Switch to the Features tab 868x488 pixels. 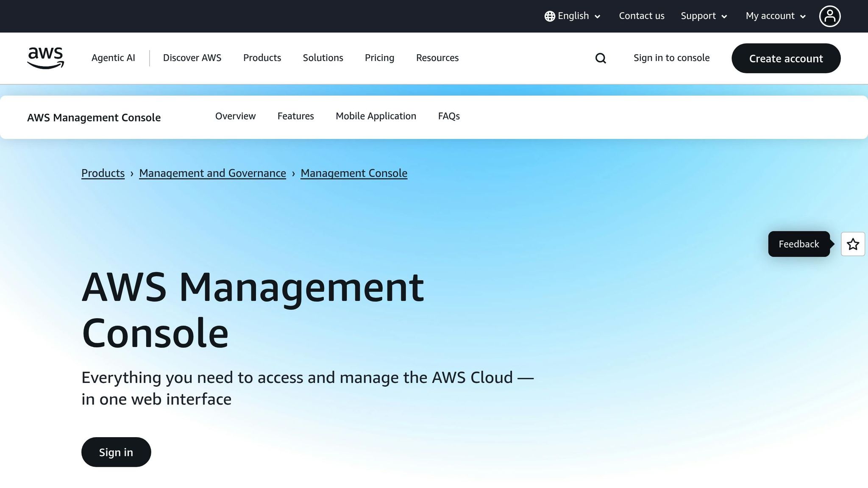(295, 116)
